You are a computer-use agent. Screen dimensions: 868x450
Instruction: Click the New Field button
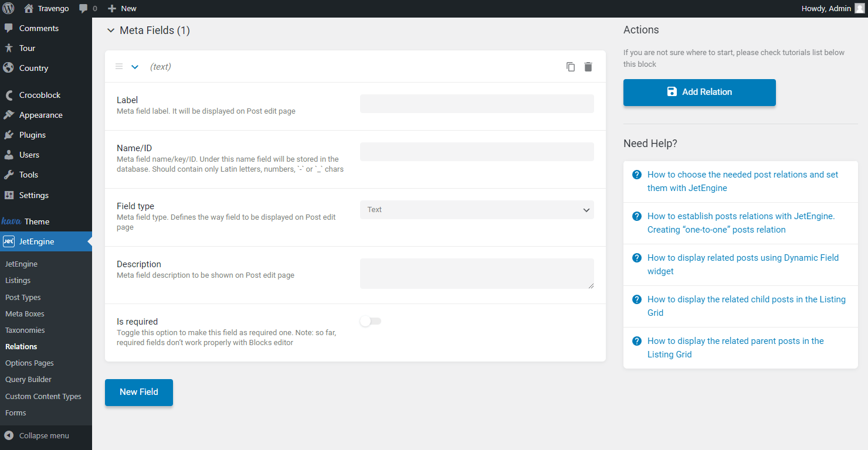pos(139,393)
